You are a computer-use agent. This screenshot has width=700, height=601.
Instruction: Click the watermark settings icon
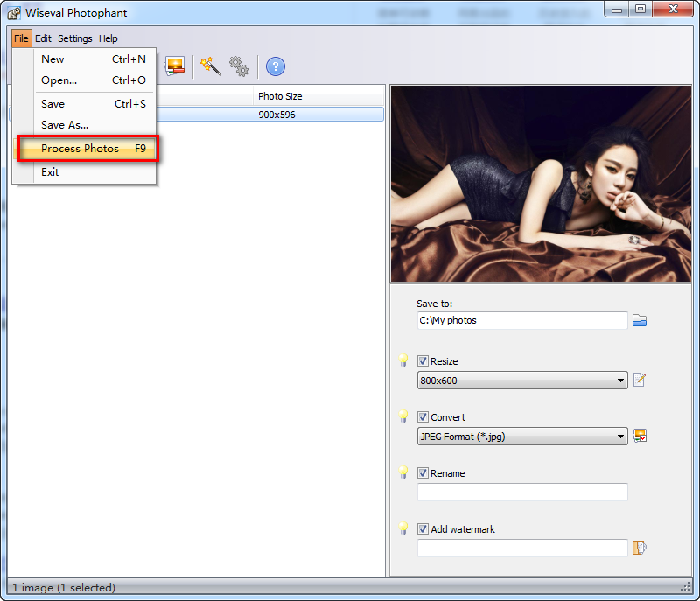click(640, 548)
